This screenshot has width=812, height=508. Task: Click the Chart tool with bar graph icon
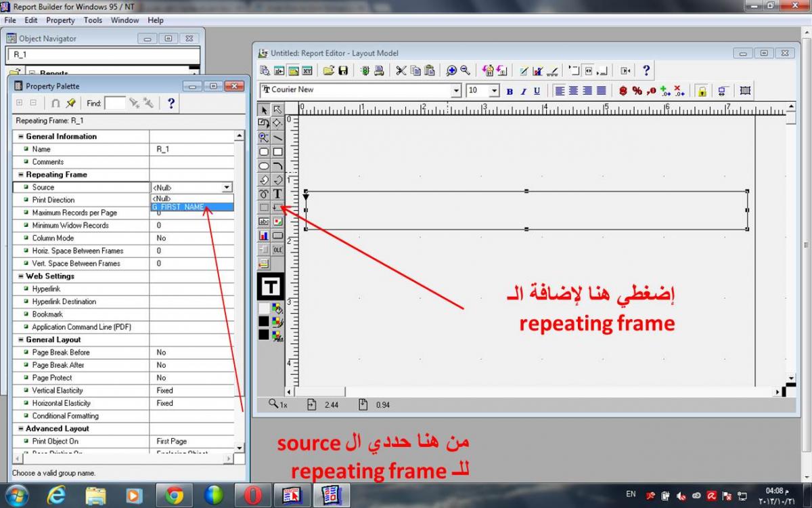(x=264, y=236)
